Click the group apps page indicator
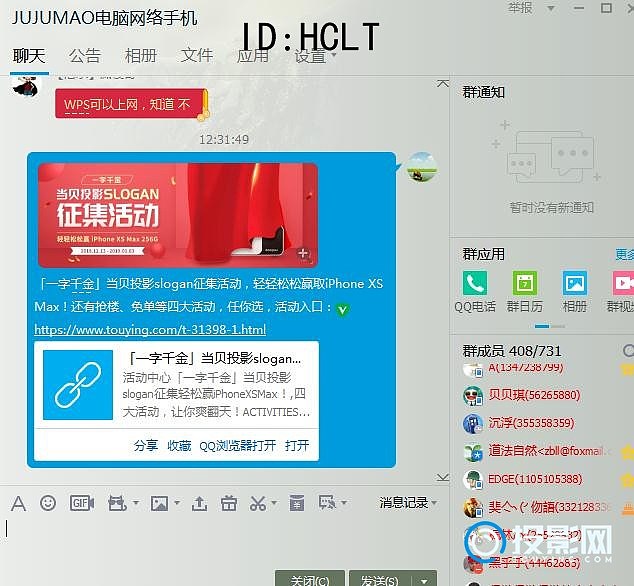The width and height of the screenshot is (634, 586). 550,326
